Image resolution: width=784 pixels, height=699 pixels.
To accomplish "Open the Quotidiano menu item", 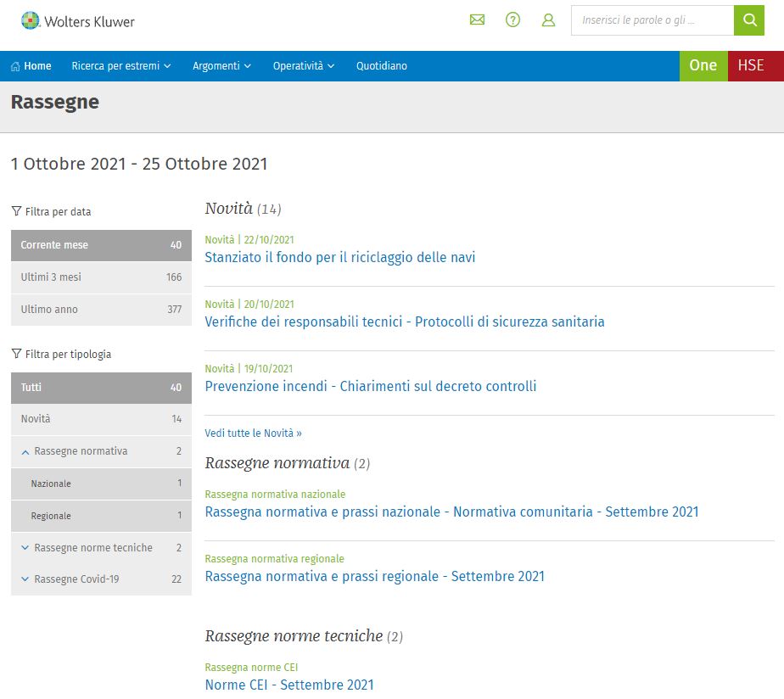I will click(381, 66).
